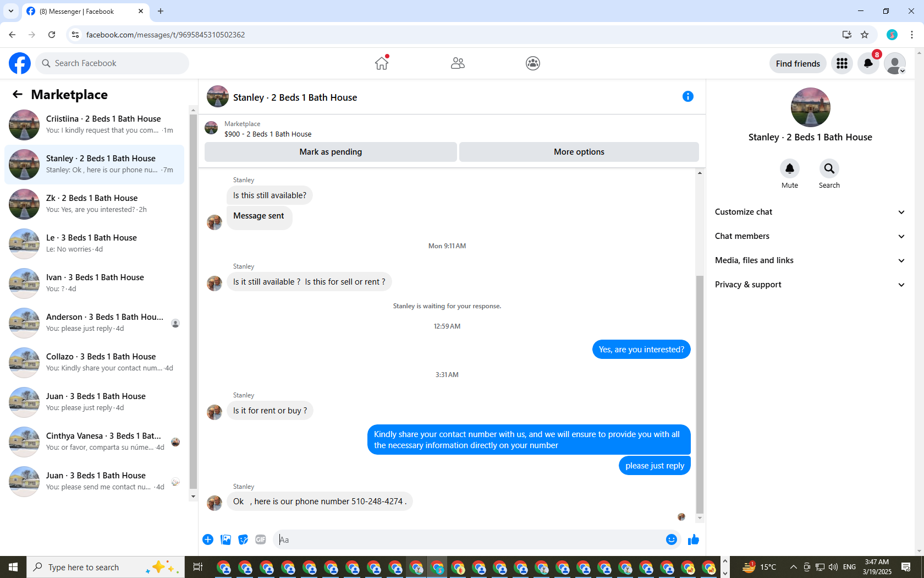Open taskbar clock showing 3:47 AM
The image size is (924, 578).
(877, 567)
